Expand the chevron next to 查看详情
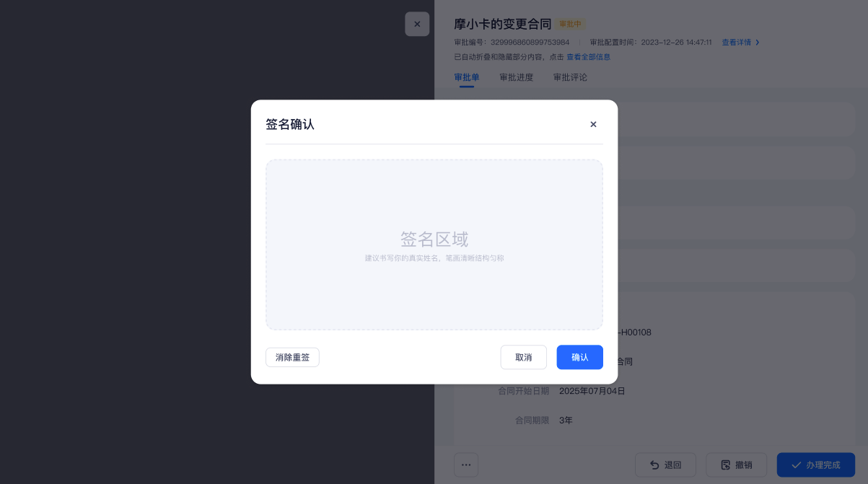868x484 pixels. point(757,43)
